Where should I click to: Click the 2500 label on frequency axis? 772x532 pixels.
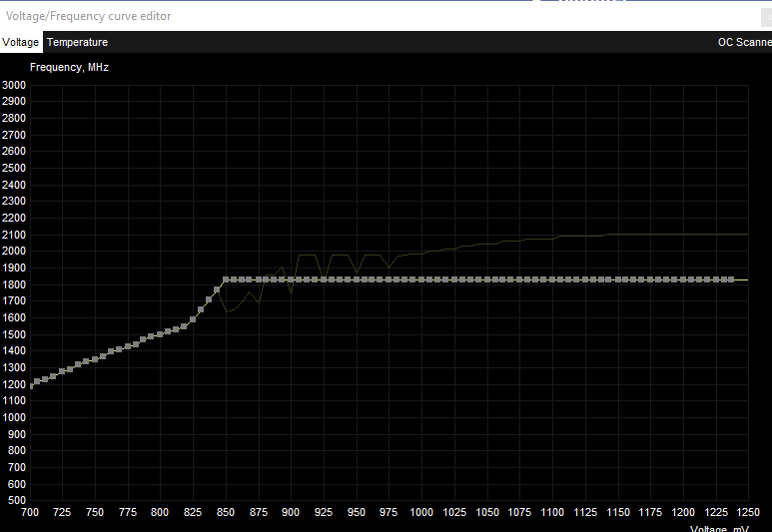[14, 168]
